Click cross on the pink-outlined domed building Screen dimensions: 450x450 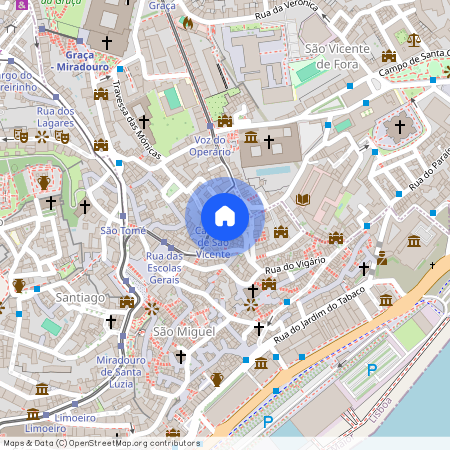[400, 126]
